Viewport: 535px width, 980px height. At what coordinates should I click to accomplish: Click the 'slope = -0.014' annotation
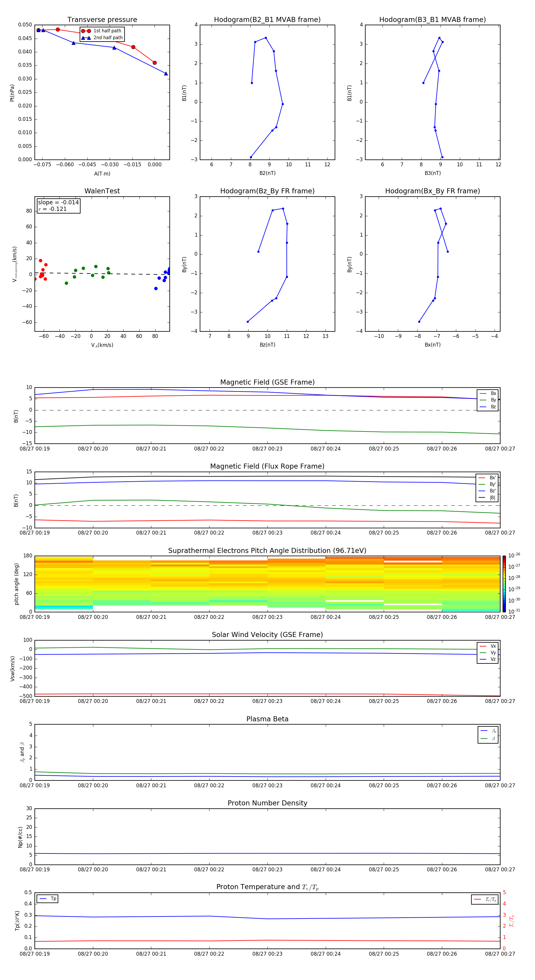[58, 203]
